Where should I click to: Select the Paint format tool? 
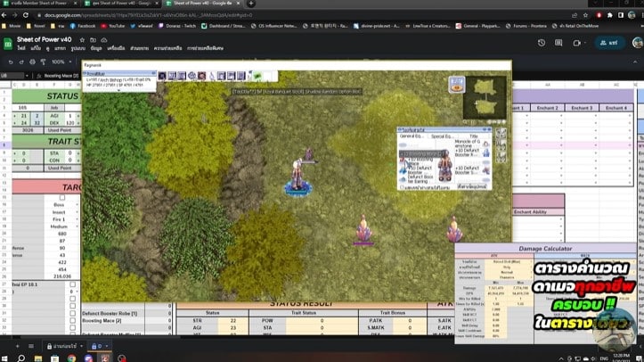(x=43, y=62)
